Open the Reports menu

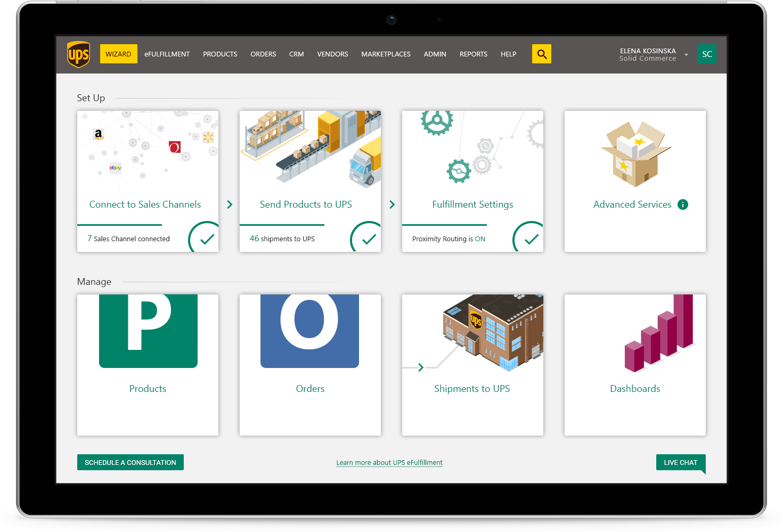[474, 54]
